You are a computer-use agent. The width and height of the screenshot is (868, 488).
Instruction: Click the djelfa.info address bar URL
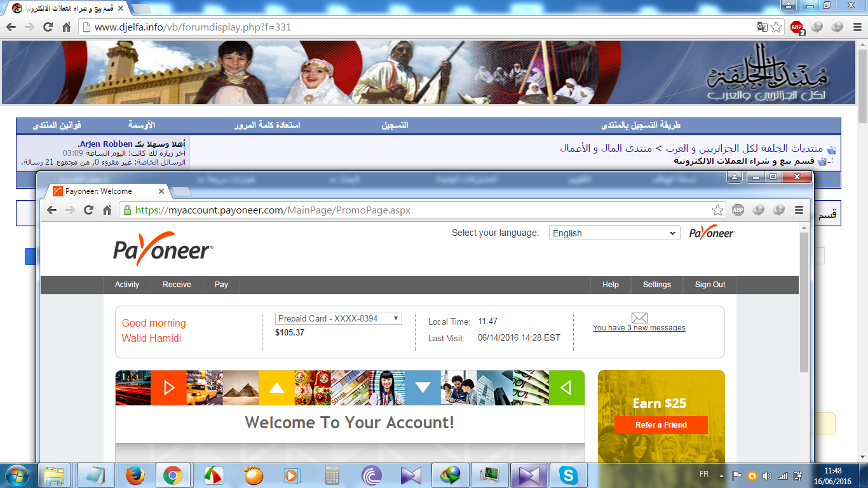pyautogui.click(x=193, y=27)
